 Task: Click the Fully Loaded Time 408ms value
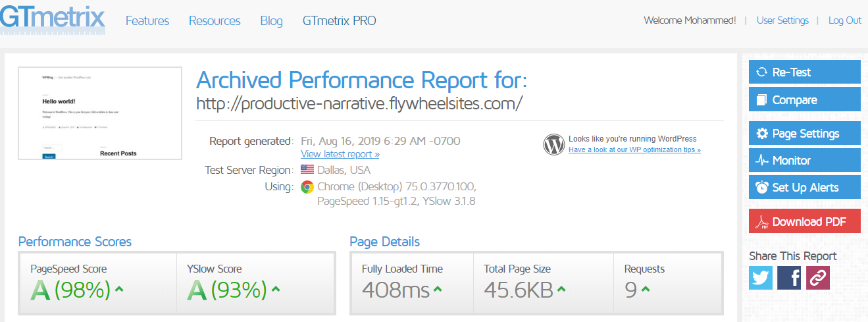click(396, 290)
